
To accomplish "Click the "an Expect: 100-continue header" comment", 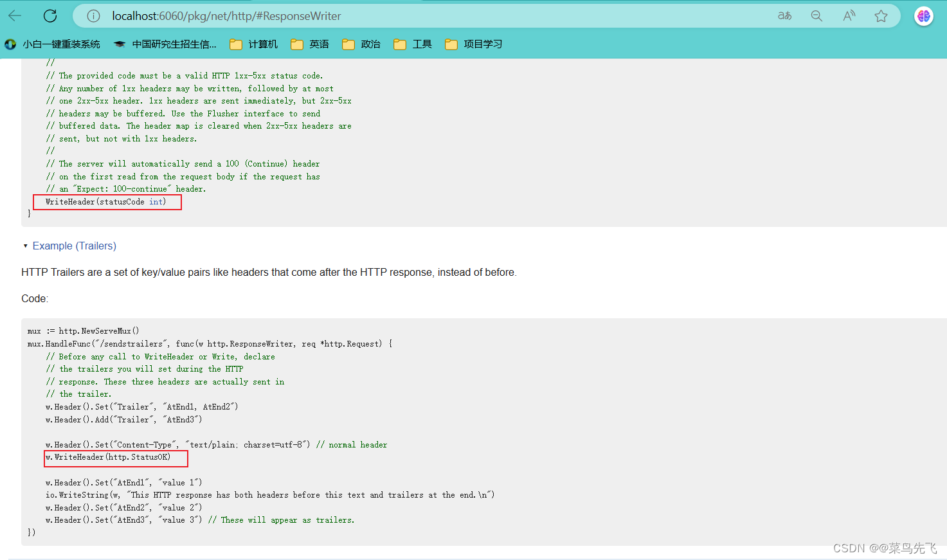I will pyautogui.click(x=126, y=189).
